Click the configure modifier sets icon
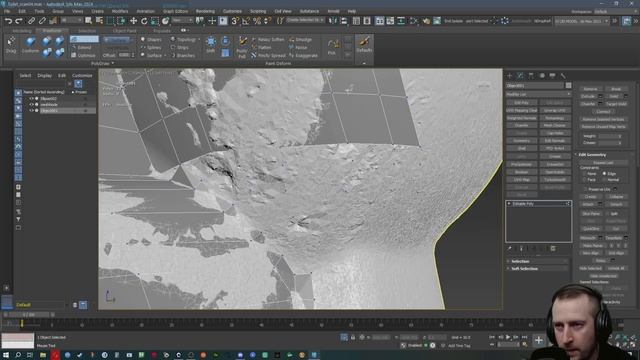The image size is (640, 360). point(553,248)
